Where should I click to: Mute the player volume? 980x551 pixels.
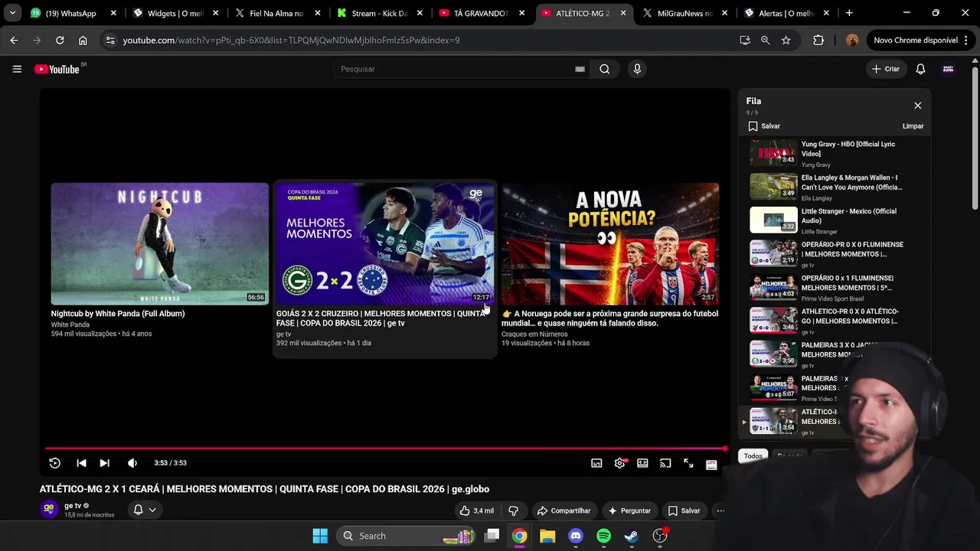[x=132, y=463]
